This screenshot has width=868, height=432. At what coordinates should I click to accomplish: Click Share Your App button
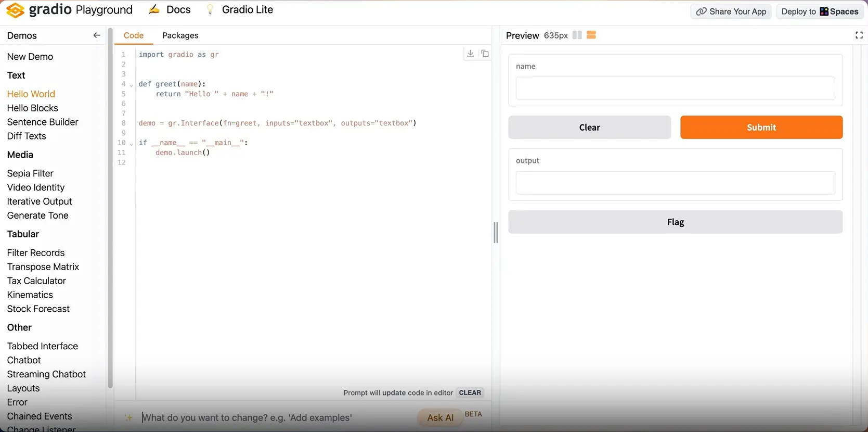731,11
